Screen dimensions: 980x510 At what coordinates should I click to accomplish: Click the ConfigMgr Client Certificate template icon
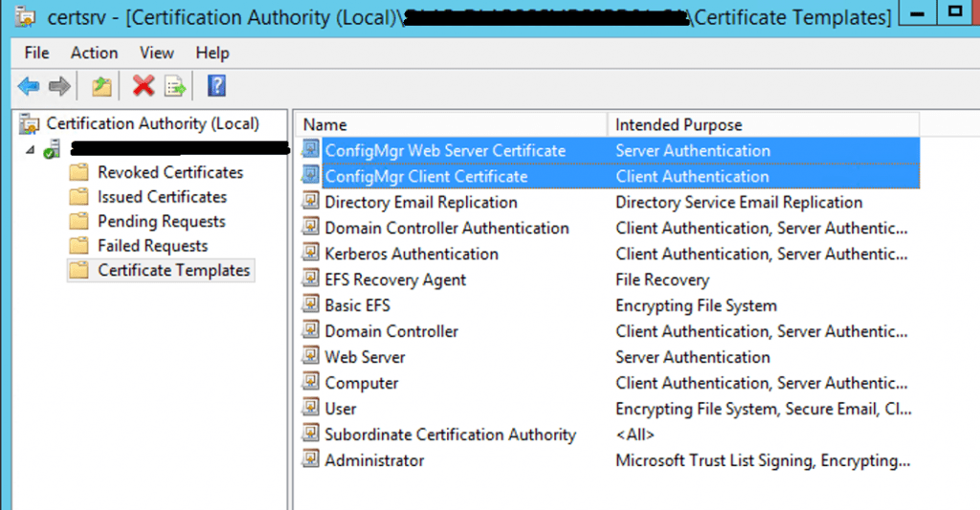311,174
